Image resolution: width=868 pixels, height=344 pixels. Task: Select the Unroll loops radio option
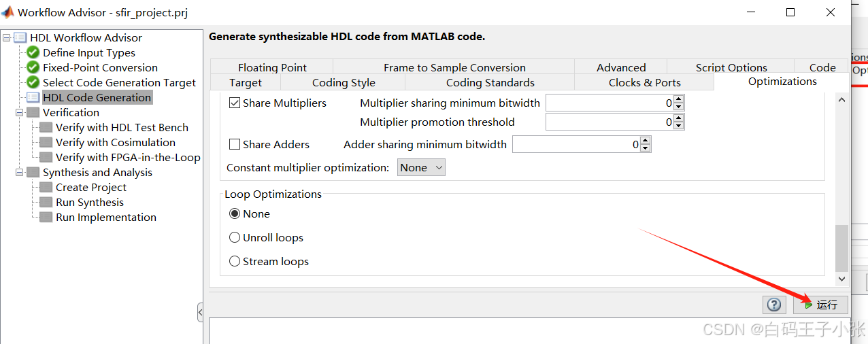tap(235, 237)
